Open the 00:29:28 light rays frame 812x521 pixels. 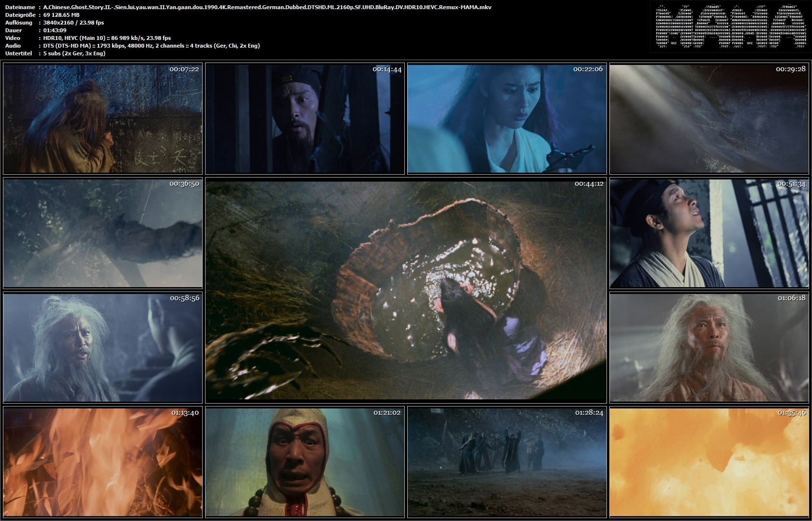coord(709,118)
